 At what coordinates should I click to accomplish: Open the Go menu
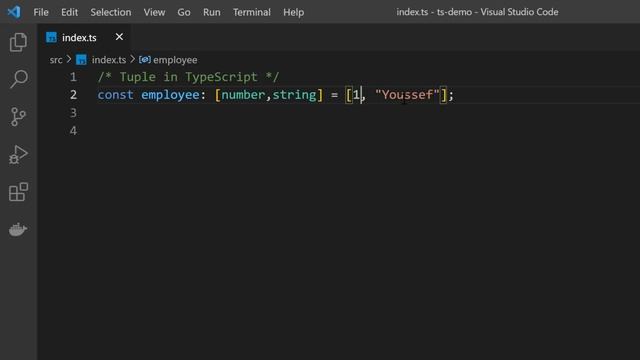[184, 12]
